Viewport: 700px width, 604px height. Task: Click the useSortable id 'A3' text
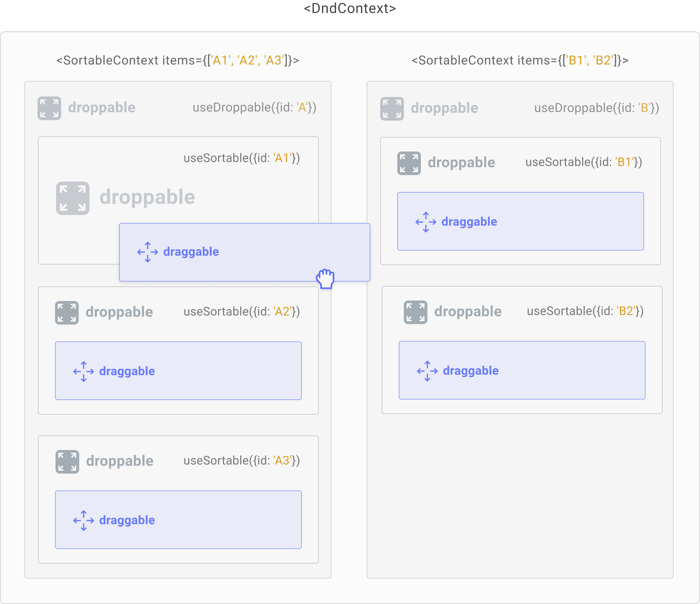coord(242,460)
